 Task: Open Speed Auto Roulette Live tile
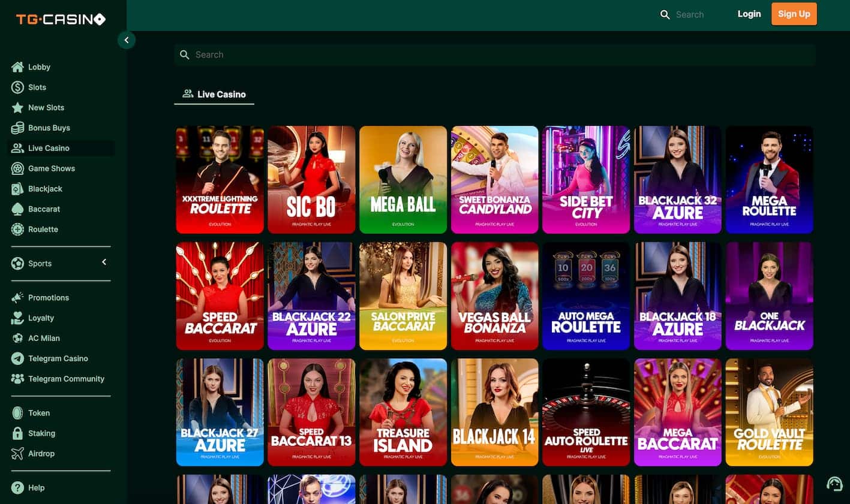point(586,412)
